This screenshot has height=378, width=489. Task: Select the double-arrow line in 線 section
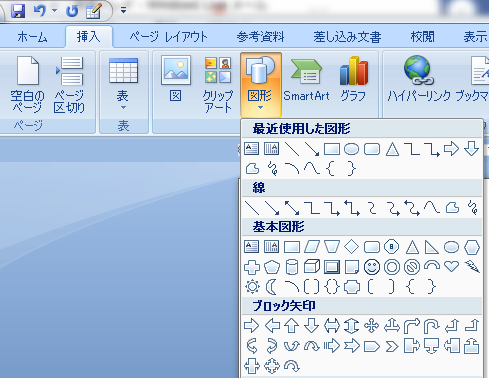[x=292, y=208]
